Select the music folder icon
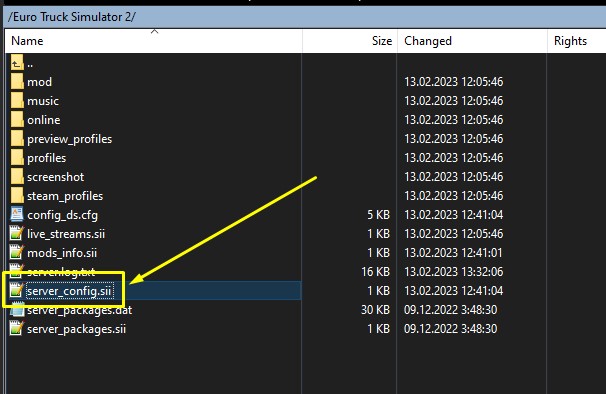The width and height of the screenshot is (606, 394). click(x=17, y=101)
